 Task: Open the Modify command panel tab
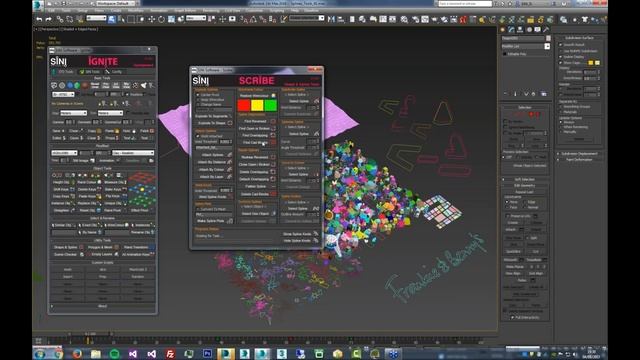tap(511, 29)
